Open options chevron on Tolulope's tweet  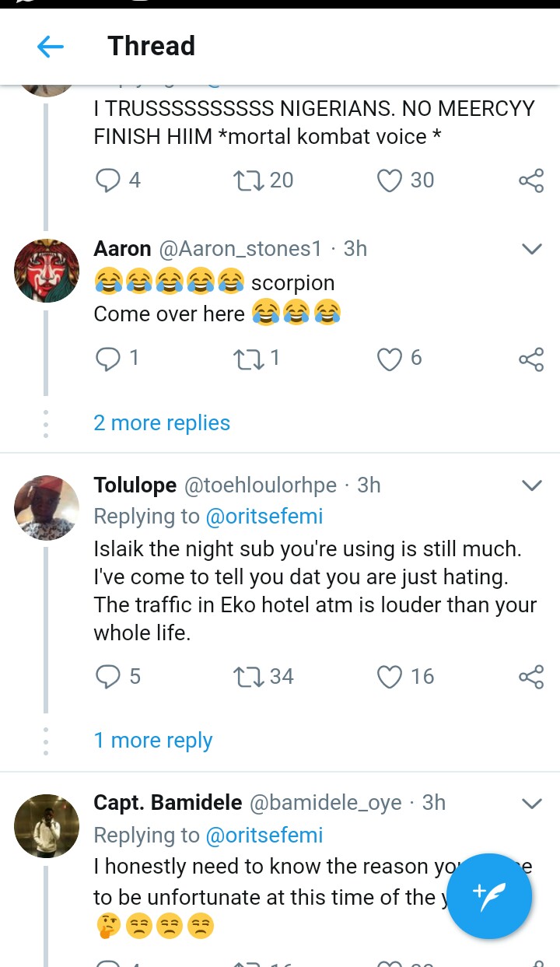pyautogui.click(x=531, y=485)
